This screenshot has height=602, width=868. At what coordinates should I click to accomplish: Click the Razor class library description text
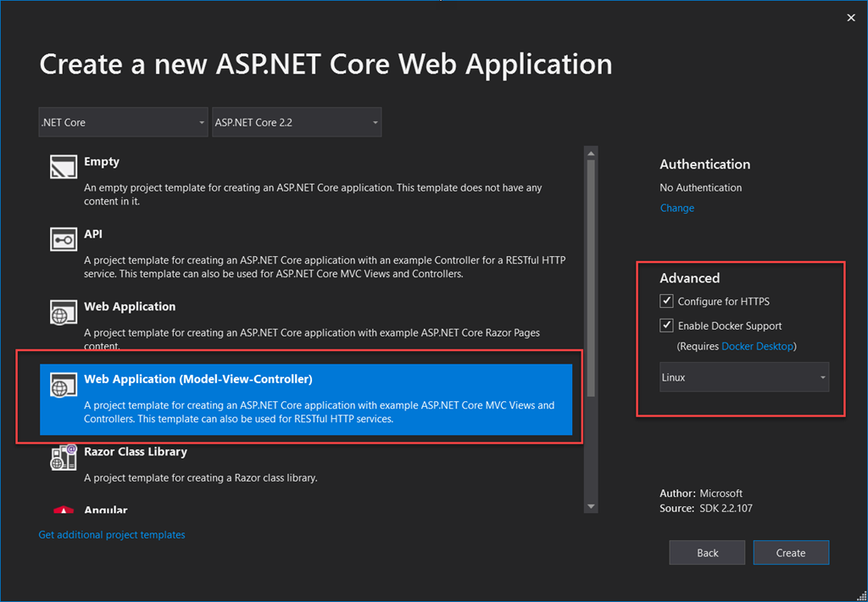tap(200, 477)
